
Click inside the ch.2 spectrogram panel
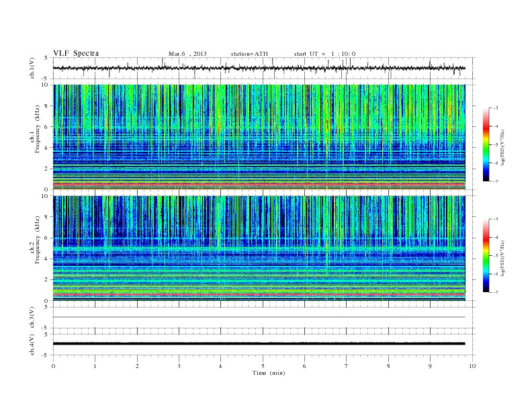click(x=259, y=248)
